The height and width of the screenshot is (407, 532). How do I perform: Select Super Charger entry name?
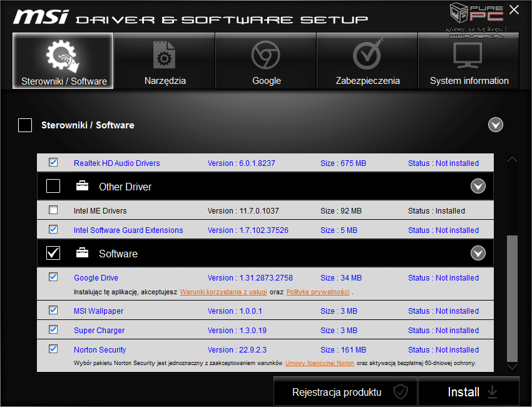click(99, 330)
